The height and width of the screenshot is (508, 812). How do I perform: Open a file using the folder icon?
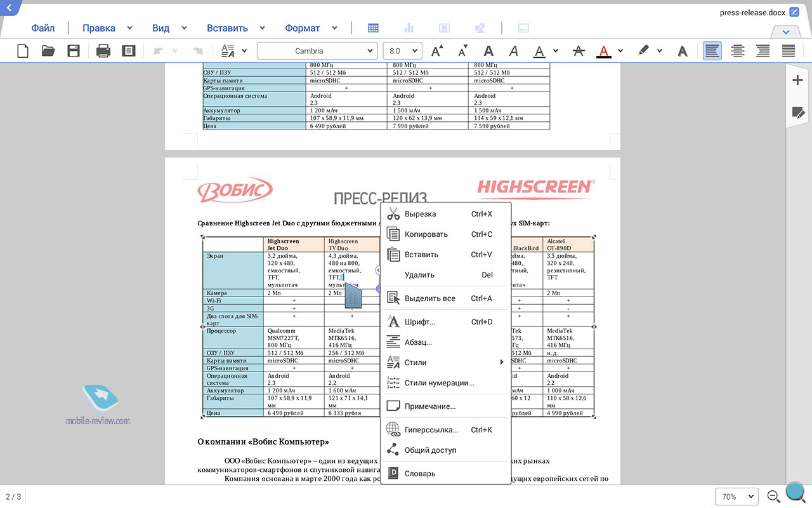click(x=48, y=51)
